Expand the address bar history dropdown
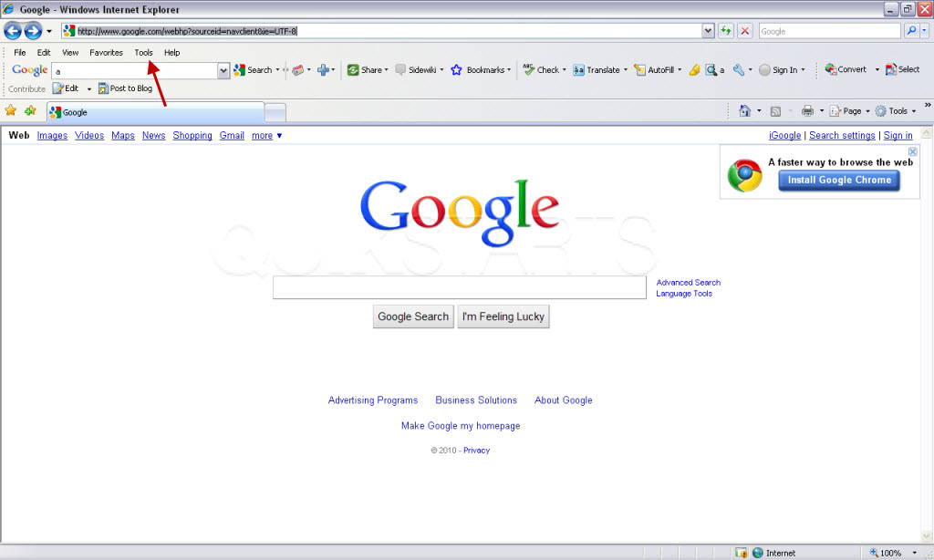Screen dimensions: 934x560 (x=708, y=31)
